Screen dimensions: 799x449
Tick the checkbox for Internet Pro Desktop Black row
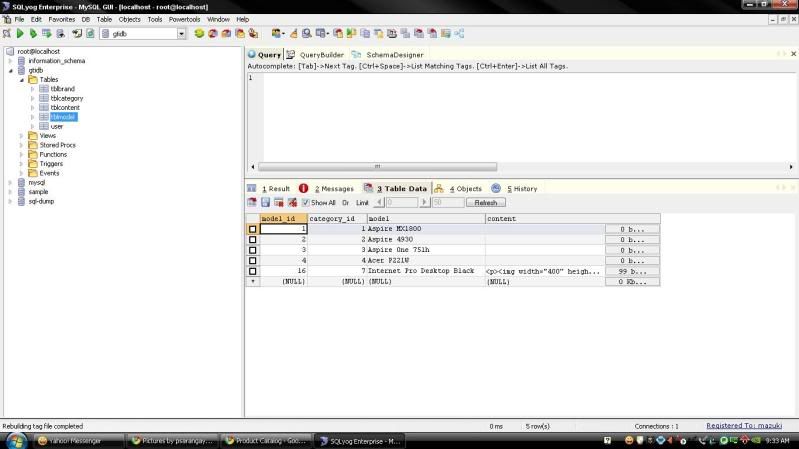point(253,271)
